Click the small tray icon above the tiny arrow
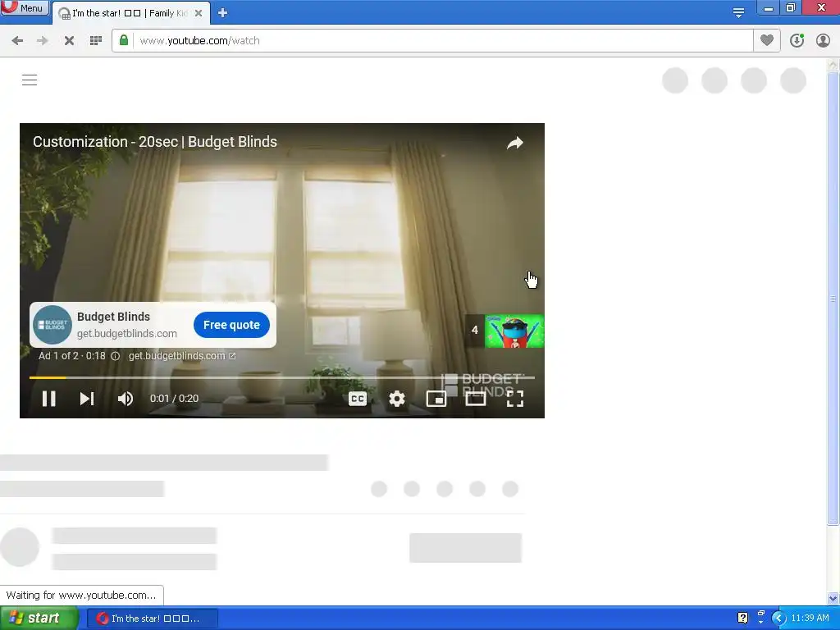 pos(760,614)
